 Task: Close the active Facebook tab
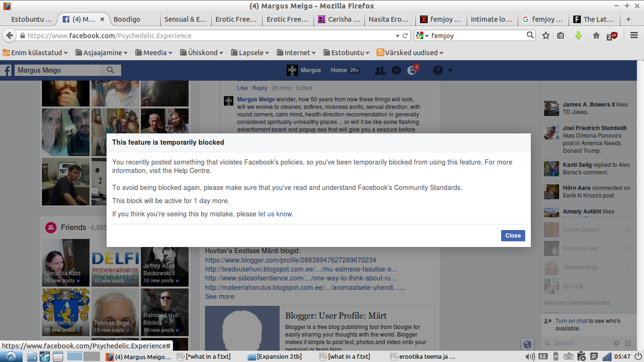103,19
